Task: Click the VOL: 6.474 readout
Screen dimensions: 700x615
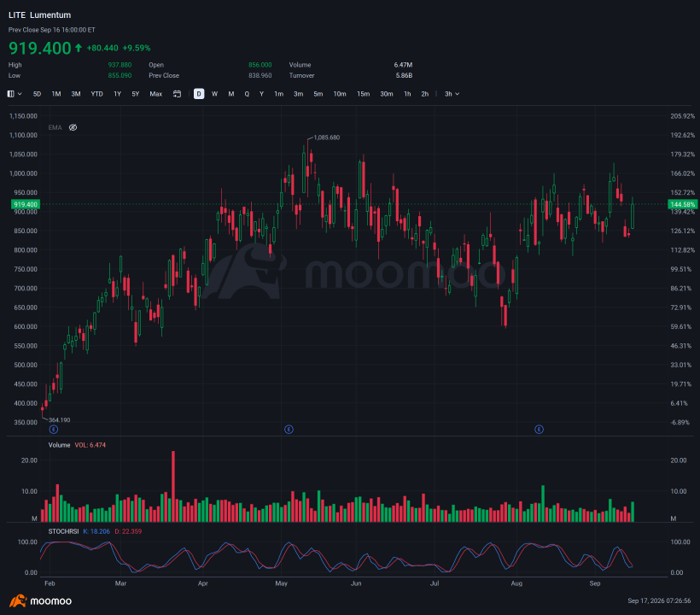Action: (x=90, y=445)
